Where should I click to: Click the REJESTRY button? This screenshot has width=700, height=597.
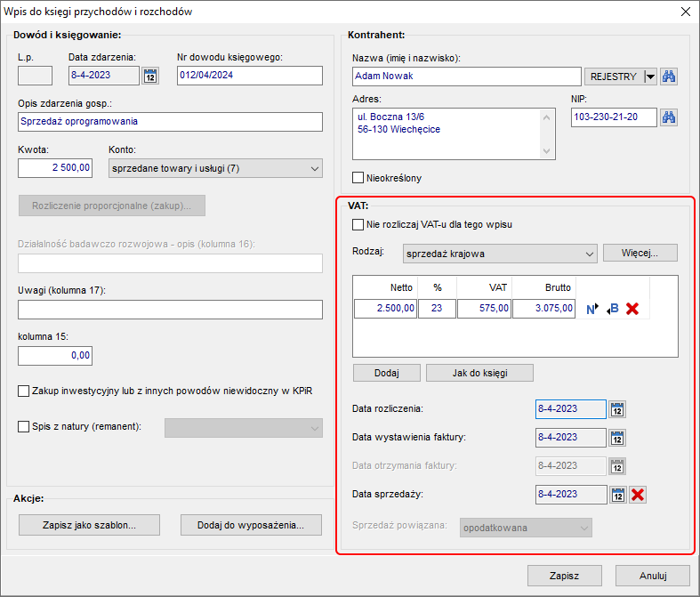(x=615, y=77)
